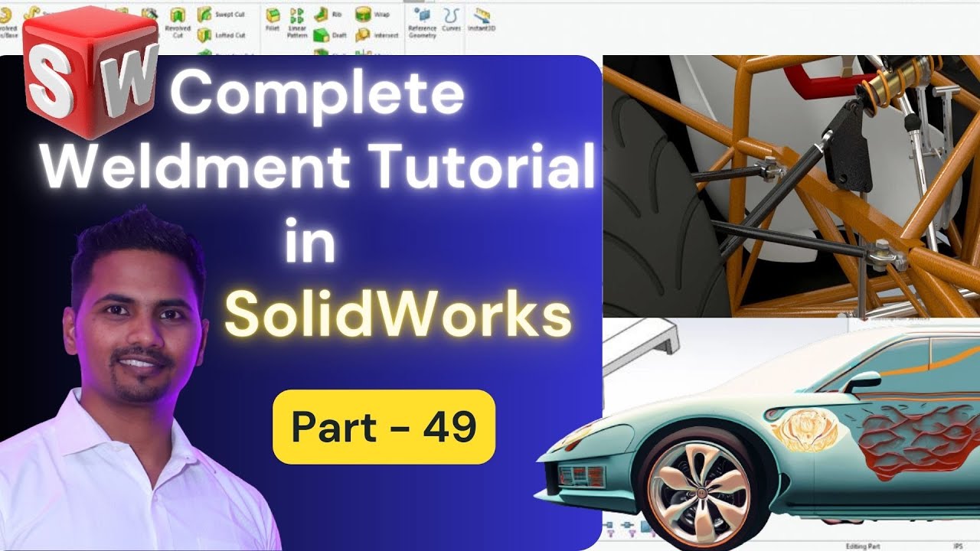Select the Rib feature tool
Image resolution: width=980 pixels, height=551 pixels.
click(x=328, y=15)
